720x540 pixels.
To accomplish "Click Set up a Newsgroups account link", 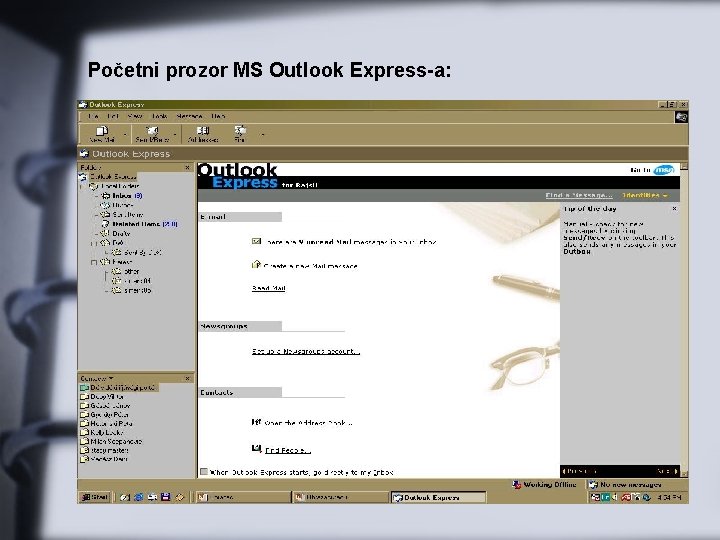I will click(x=305, y=351).
